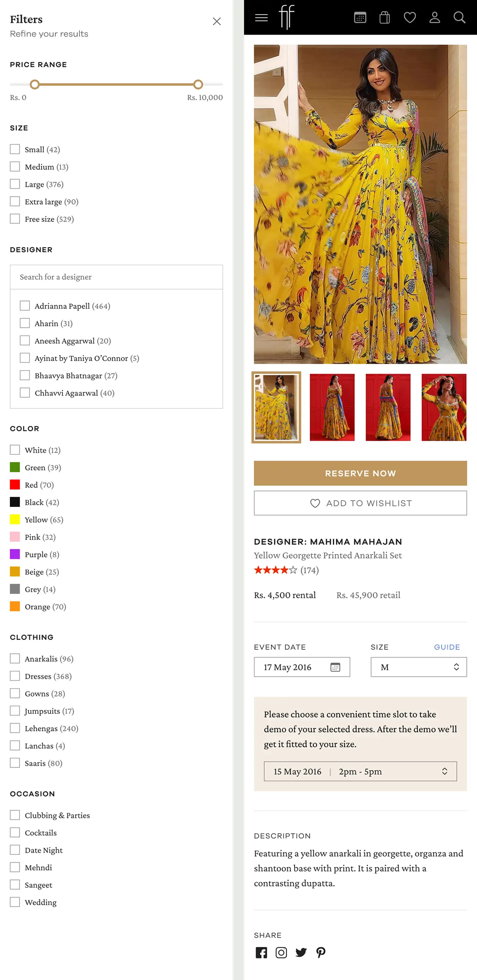
Task: Open the calendar icon in the top bar
Action: coord(360,17)
